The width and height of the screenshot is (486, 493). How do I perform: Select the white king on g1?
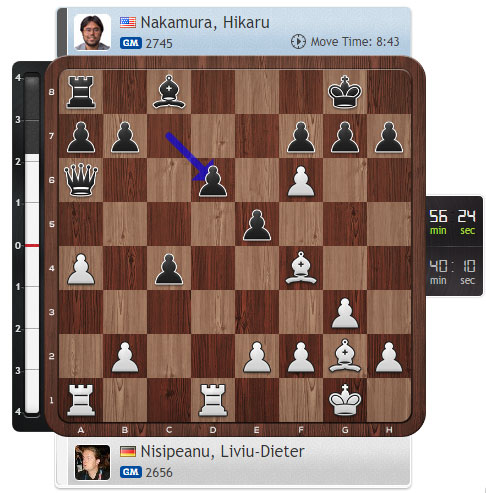pos(345,400)
